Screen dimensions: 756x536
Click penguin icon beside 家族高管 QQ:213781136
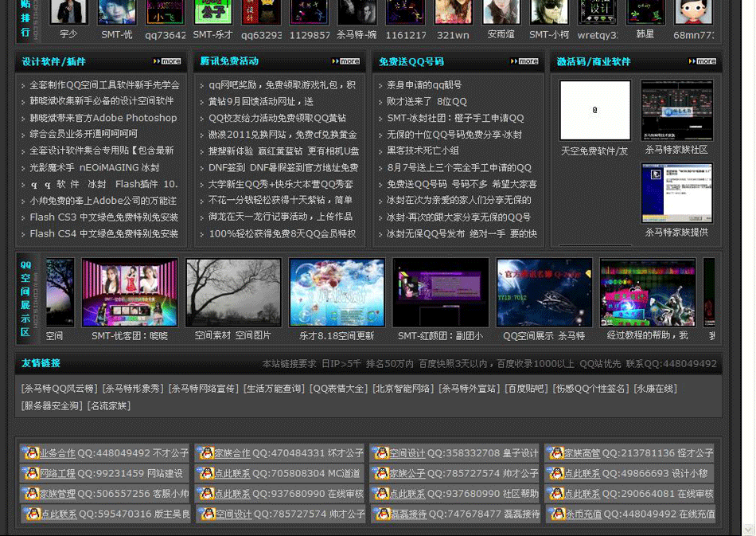(557, 453)
